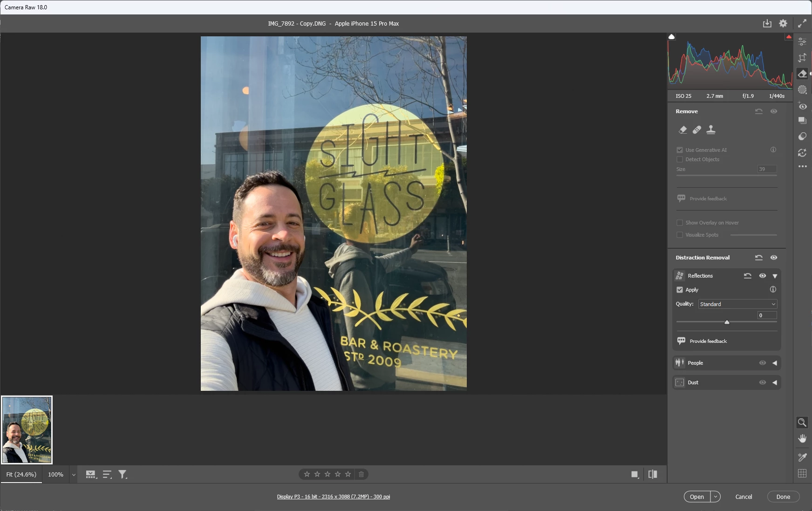This screenshot has width=812, height=511.
Task: Select the Remove eraser tool in sidebar
Action: (802, 74)
